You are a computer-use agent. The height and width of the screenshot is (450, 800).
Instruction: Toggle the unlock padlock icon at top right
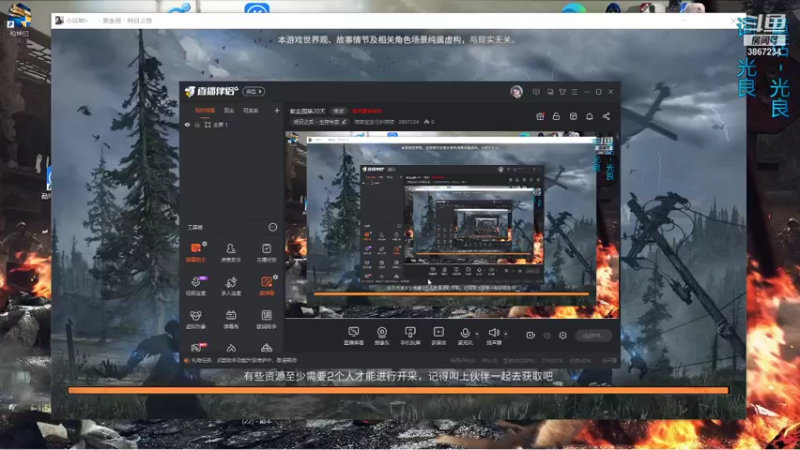coord(557,116)
